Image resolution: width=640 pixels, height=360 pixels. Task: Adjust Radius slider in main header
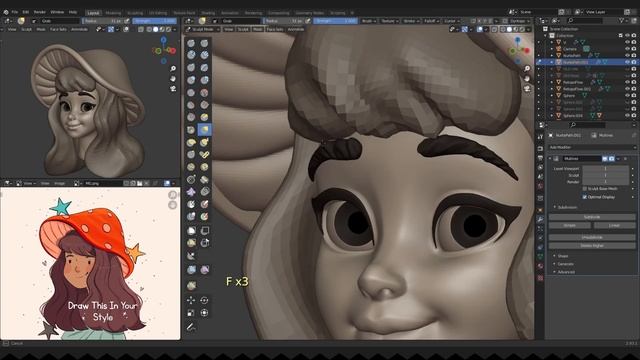point(284,21)
